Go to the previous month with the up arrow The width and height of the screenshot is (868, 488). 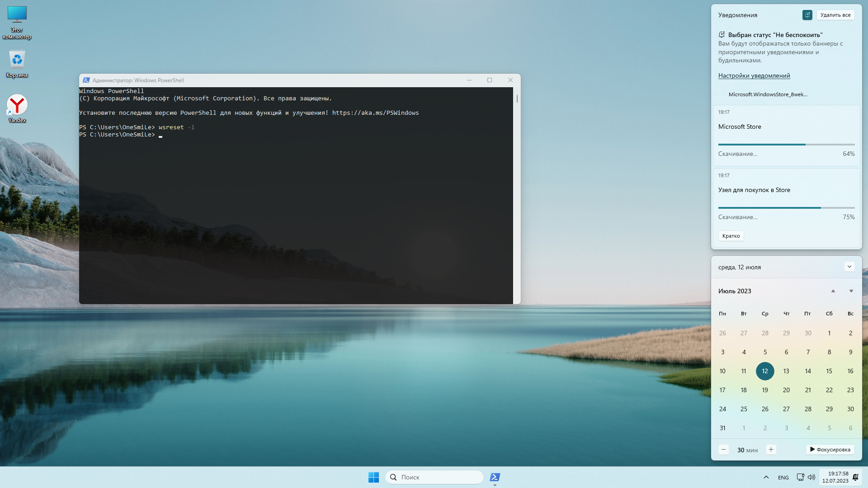click(833, 291)
